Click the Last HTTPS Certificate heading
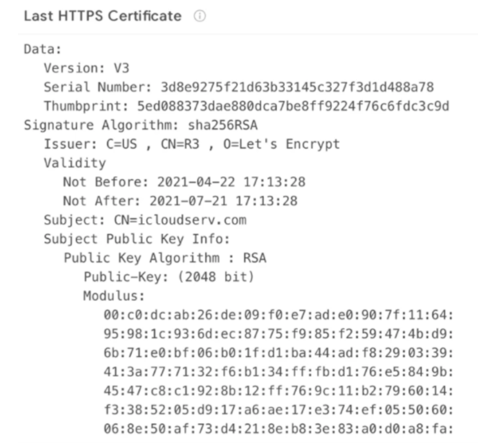This screenshot has width=478, height=448. pyautogui.click(x=103, y=16)
